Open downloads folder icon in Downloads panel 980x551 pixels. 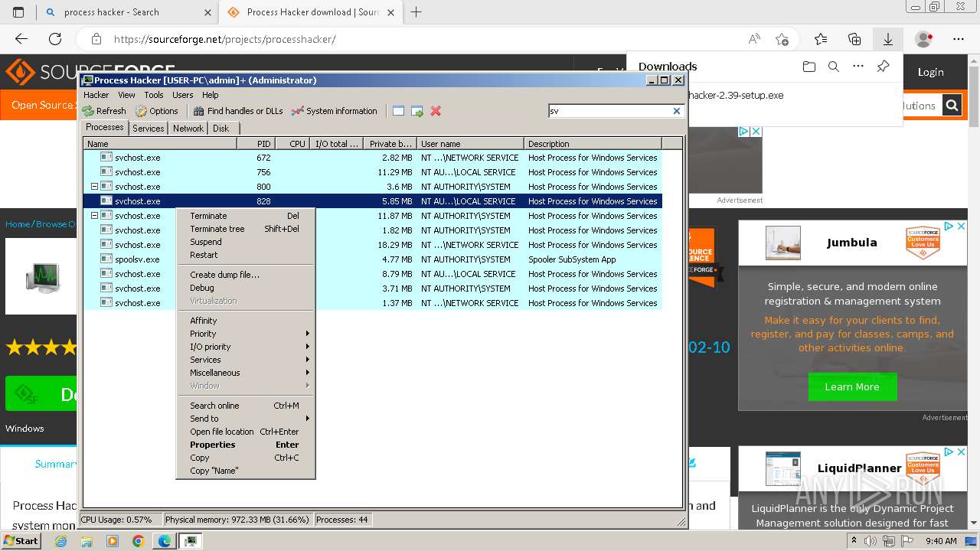809,67
